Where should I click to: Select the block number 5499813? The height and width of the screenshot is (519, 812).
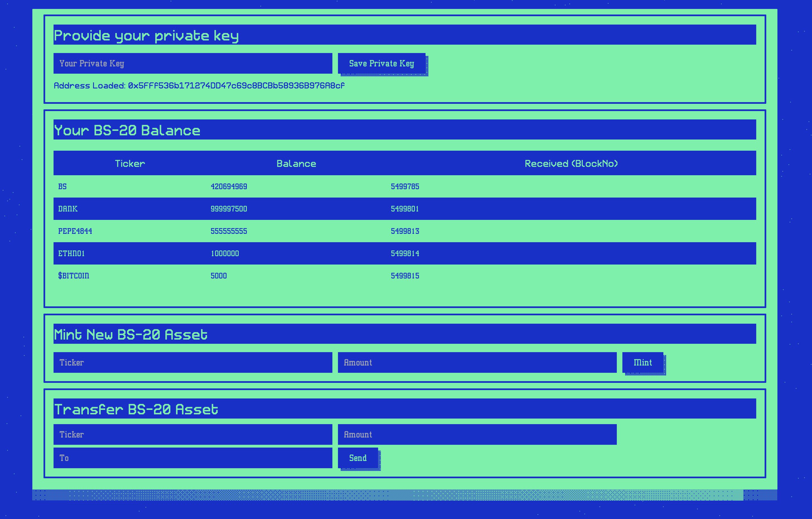[405, 231]
